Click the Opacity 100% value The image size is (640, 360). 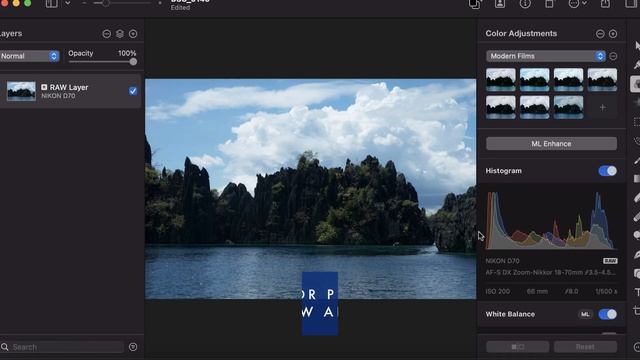pos(127,53)
